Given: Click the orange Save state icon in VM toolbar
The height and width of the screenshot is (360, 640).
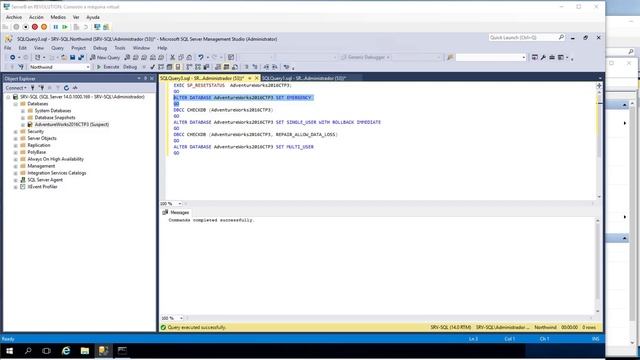Looking at the screenshot, I should tap(44, 27).
